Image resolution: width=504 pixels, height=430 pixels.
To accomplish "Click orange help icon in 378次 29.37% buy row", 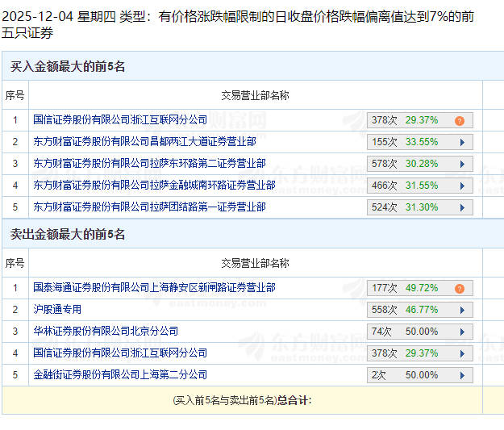I will pyautogui.click(x=460, y=121).
